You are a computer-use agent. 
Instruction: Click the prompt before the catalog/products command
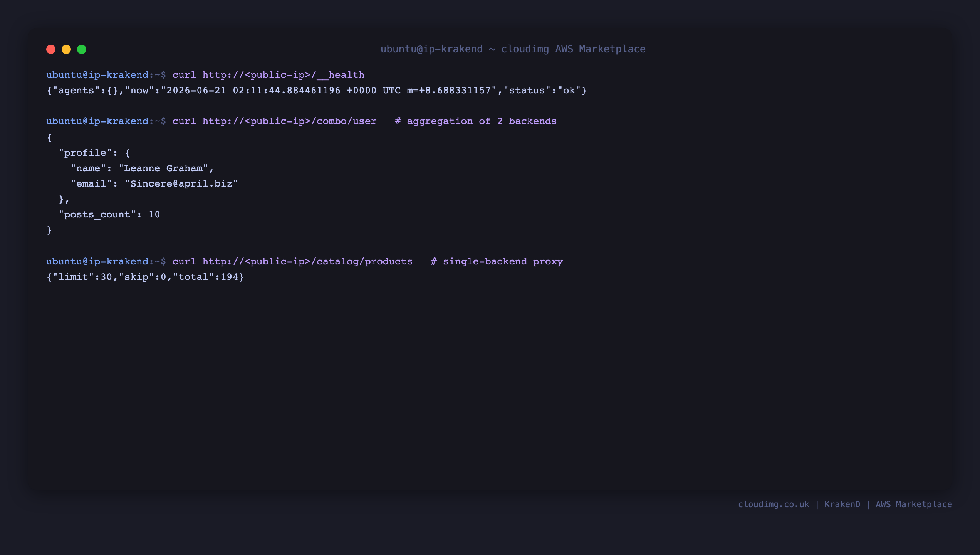[x=106, y=261]
